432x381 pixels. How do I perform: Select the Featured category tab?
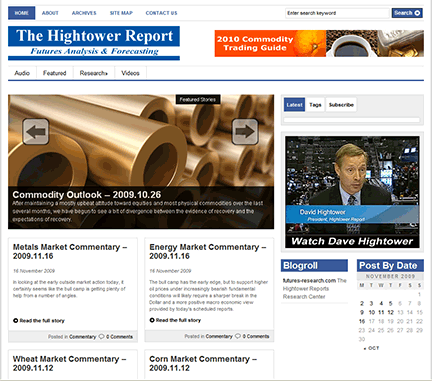[54, 73]
